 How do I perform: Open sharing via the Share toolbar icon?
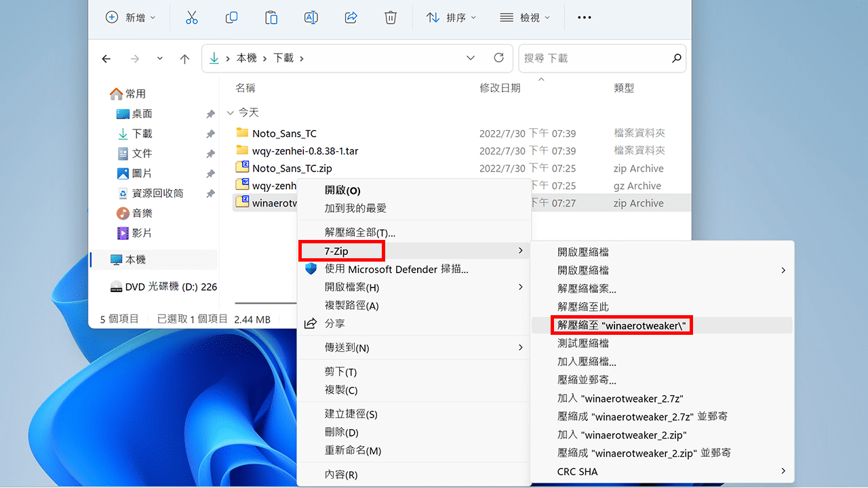click(351, 18)
